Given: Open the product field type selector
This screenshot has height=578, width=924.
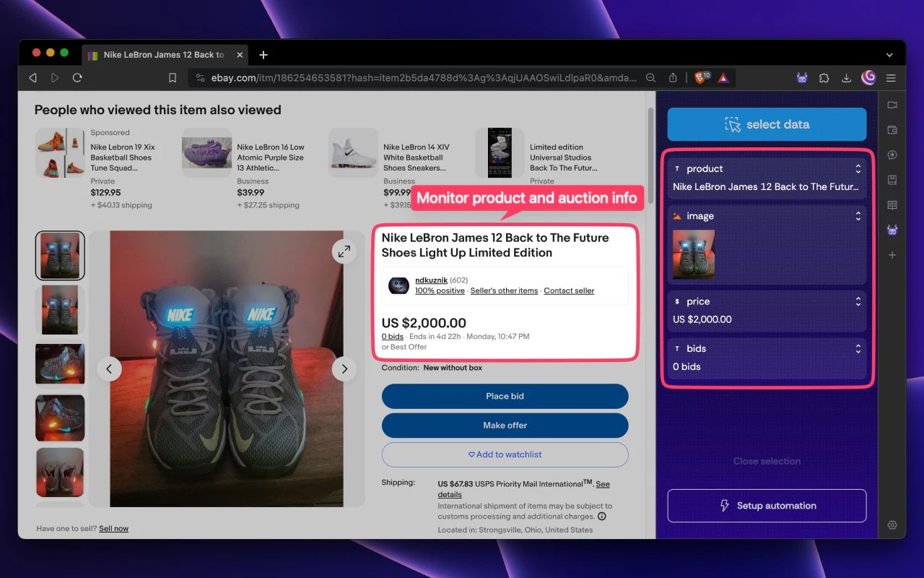Looking at the screenshot, I should click(x=858, y=169).
